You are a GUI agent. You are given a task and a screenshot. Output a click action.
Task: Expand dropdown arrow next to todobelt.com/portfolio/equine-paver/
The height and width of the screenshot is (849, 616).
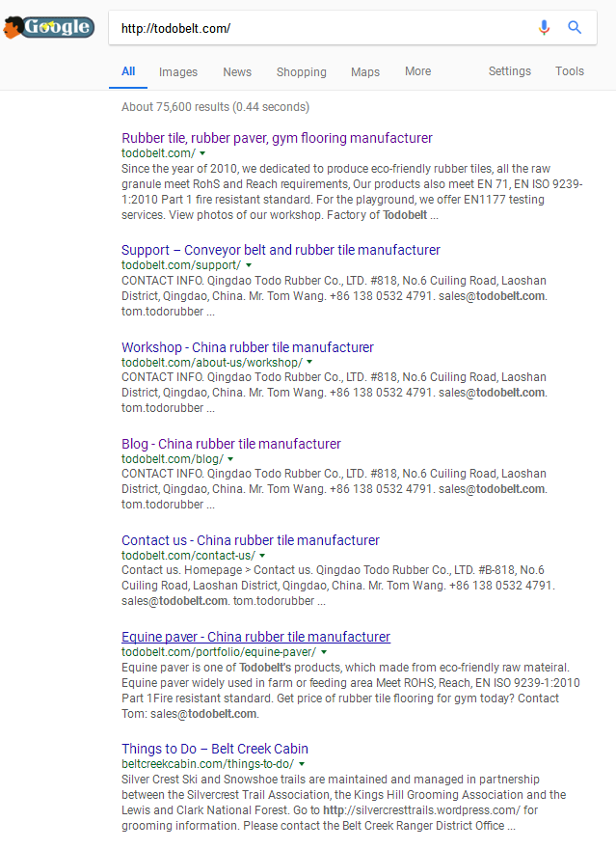(323, 652)
